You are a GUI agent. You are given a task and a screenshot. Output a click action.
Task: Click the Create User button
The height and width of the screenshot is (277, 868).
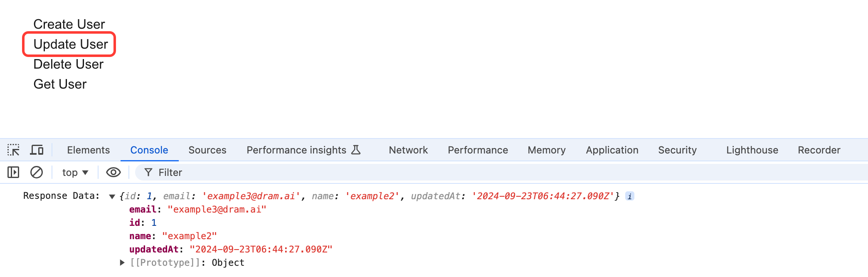pyautogui.click(x=69, y=24)
